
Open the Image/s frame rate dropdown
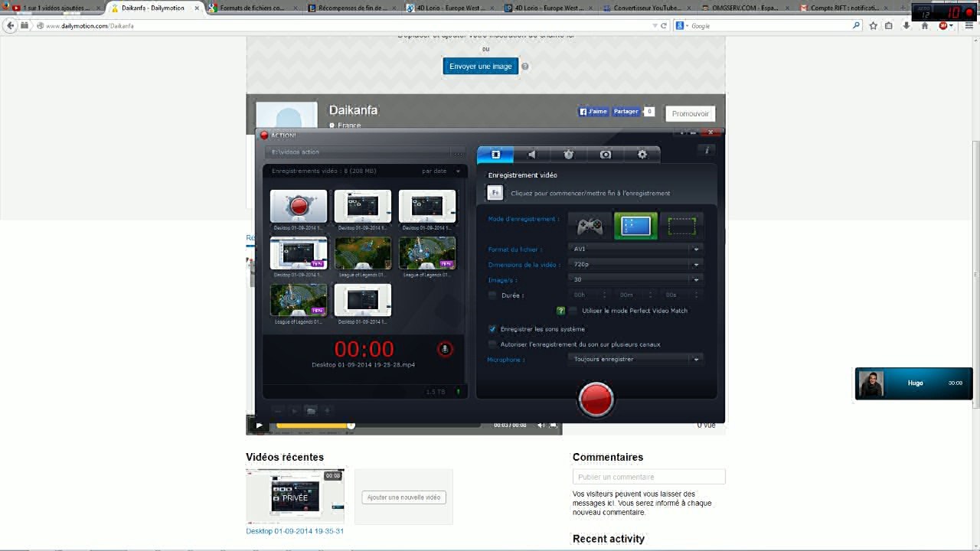635,279
